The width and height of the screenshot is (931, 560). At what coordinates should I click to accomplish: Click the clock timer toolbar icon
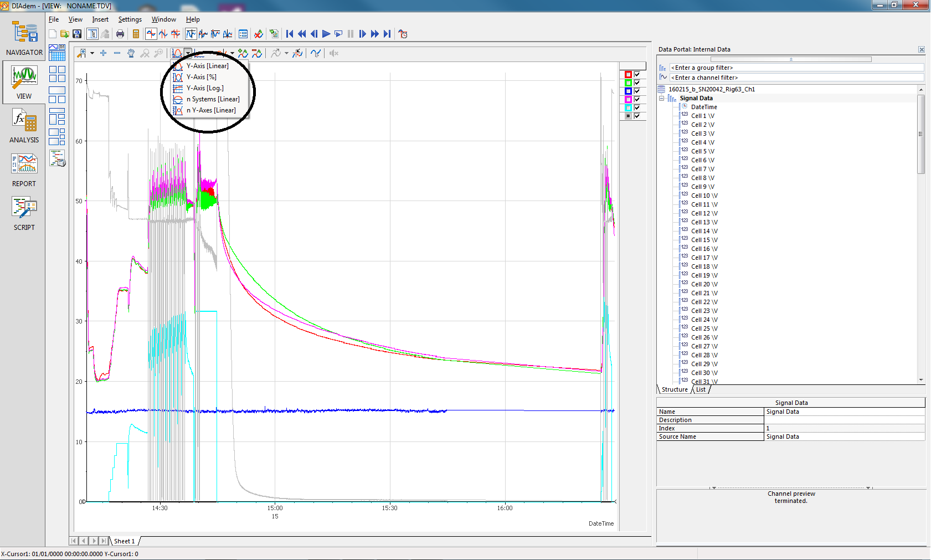(x=403, y=34)
